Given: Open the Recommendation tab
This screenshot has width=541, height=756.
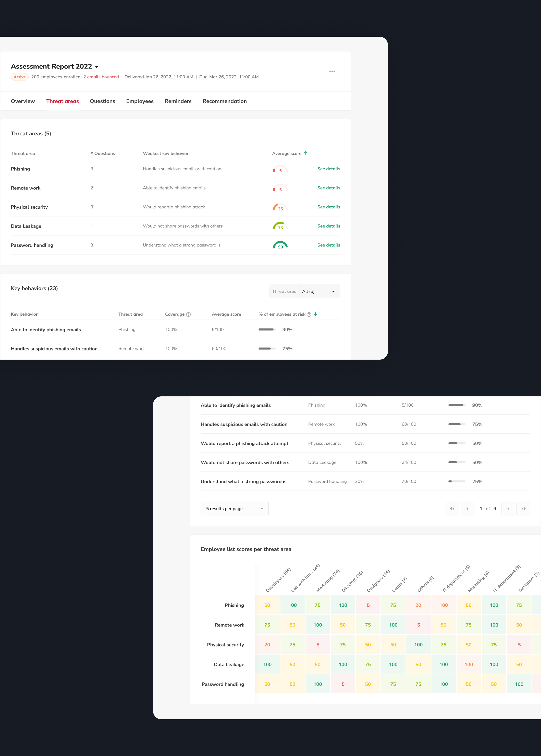Looking at the screenshot, I should click(x=225, y=101).
